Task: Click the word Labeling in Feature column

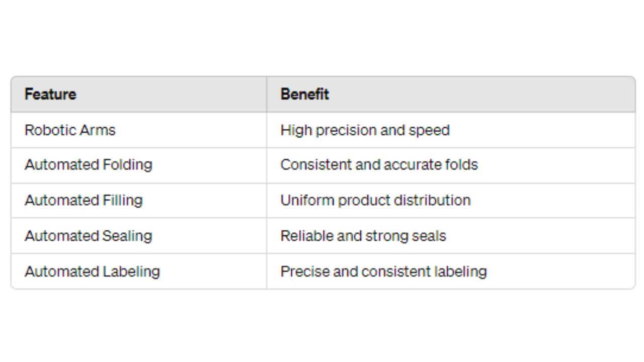Action: tap(131, 272)
